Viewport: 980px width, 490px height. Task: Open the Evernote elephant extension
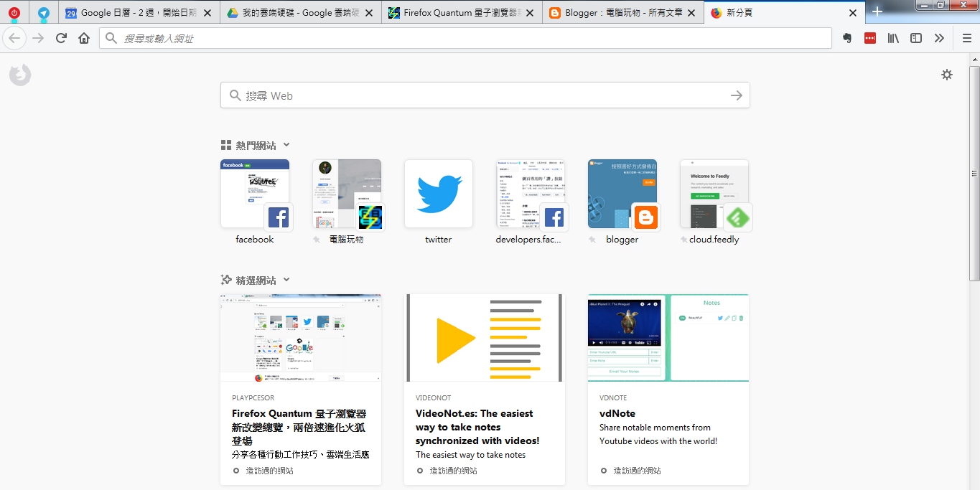[847, 38]
